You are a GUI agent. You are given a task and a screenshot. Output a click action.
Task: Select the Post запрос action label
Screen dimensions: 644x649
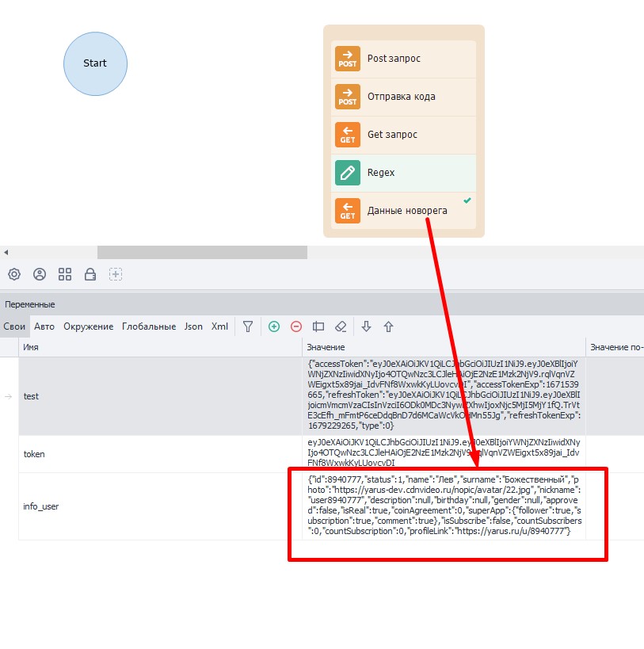point(394,59)
